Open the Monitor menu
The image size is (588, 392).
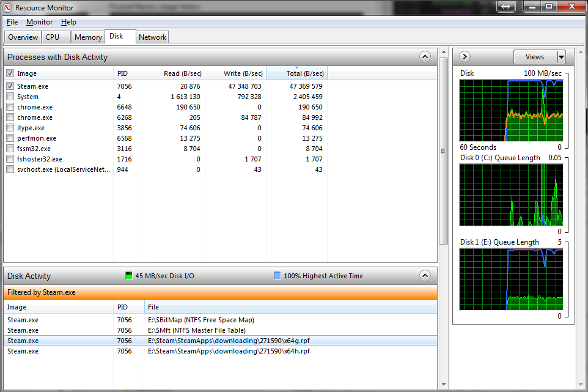(39, 22)
